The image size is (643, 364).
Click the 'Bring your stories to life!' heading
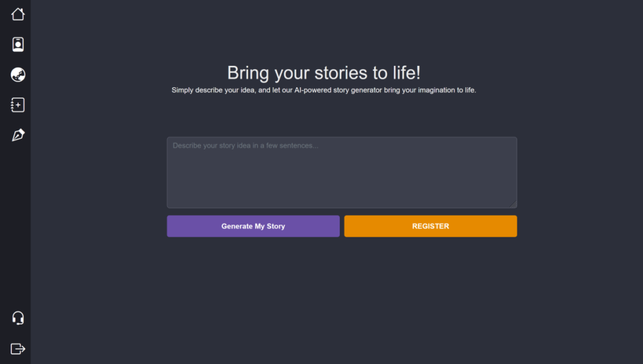point(323,73)
